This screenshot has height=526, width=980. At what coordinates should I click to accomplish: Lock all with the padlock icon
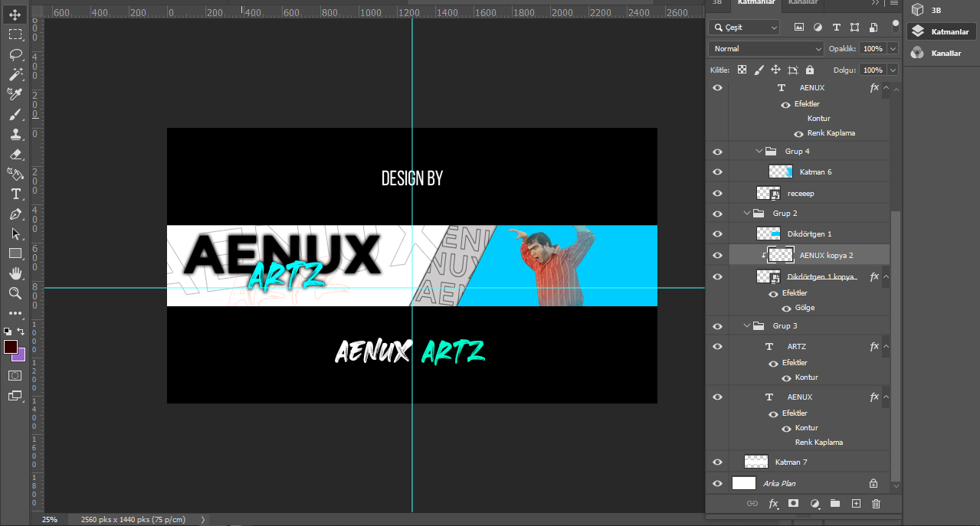point(810,70)
